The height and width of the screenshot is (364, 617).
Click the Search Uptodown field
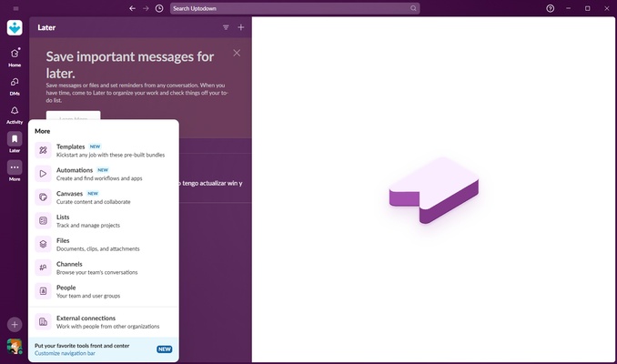point(295,8)
